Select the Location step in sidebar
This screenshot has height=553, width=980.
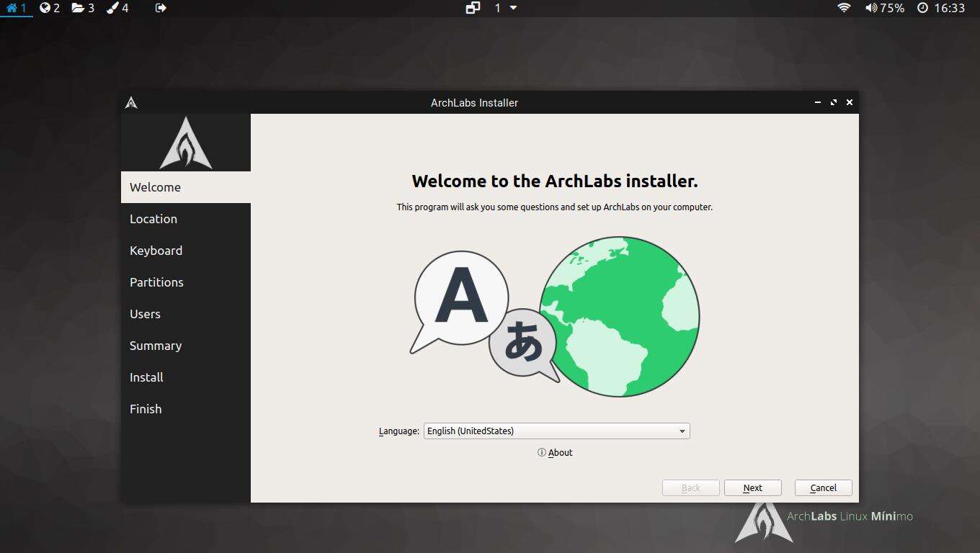(186, 219)
